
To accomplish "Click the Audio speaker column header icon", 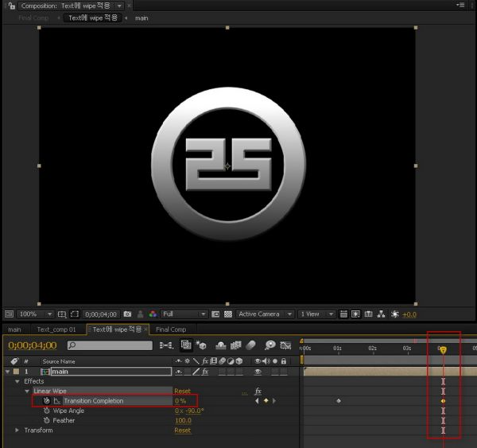I will pos(266,361).
